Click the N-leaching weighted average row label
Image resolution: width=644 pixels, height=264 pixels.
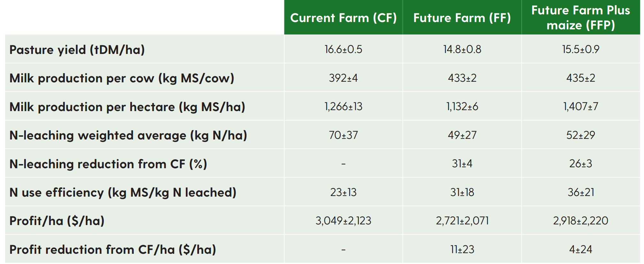coord(128,135)
